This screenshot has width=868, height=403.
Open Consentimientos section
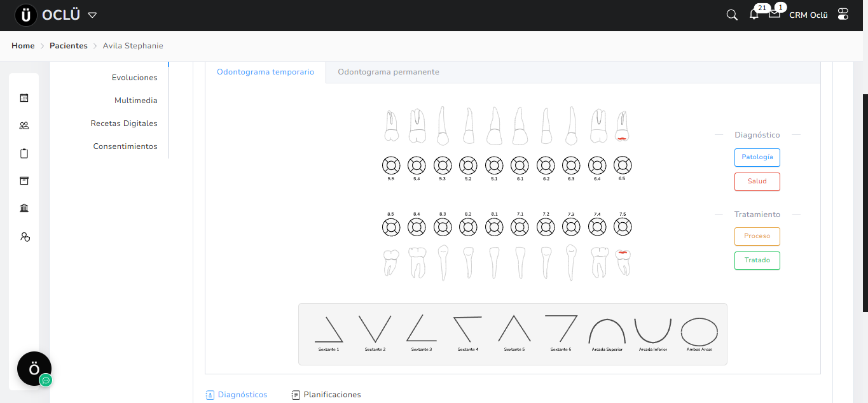(x=125, y=146)
